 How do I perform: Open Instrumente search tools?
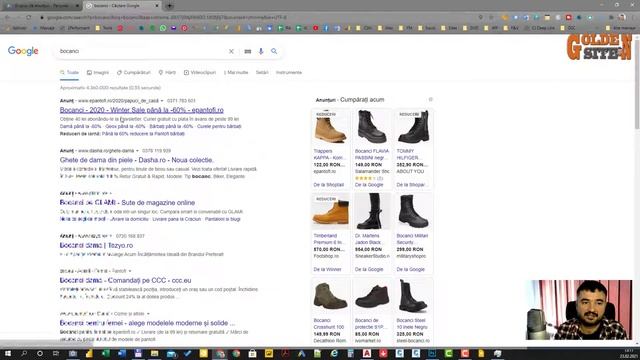point(289,73)
